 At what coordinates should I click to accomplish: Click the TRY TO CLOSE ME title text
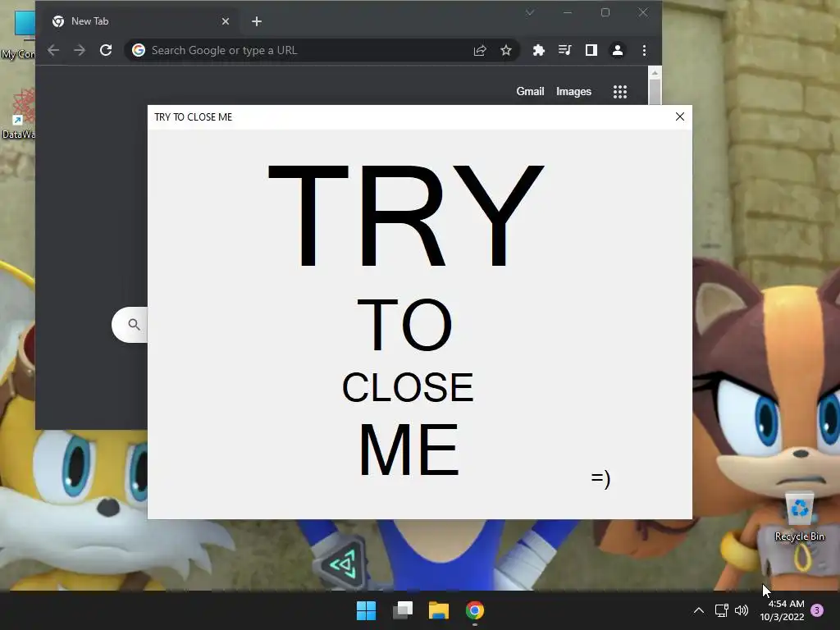(x=194, y=117)
